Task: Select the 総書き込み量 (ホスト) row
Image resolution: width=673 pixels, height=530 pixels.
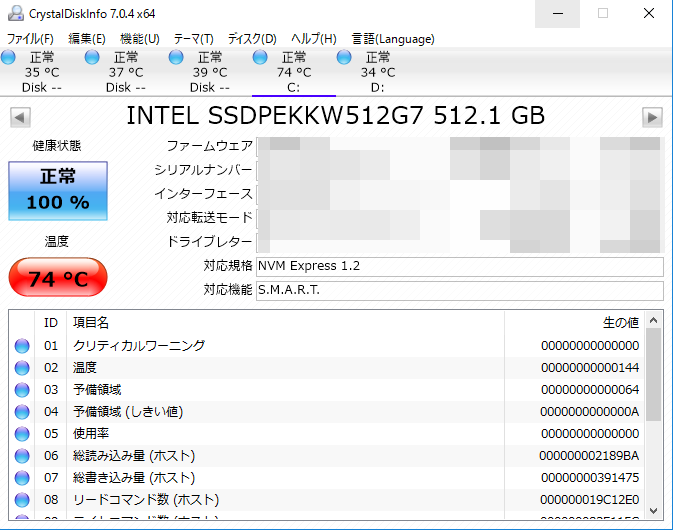Action: pyautogui.click(x=326, y=478)
